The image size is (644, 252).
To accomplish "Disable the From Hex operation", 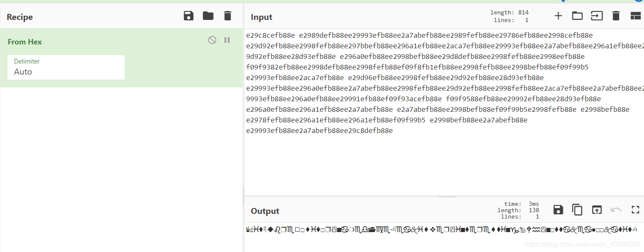I will (x=212, y=40).
